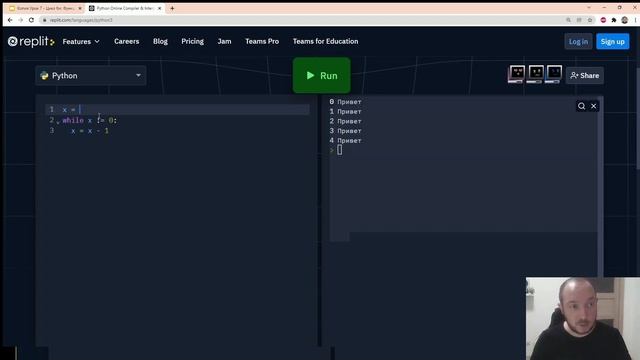Open the Chrome three-dot menu
The width and height of the screenshot is (640, 360).
pos(636,20)
